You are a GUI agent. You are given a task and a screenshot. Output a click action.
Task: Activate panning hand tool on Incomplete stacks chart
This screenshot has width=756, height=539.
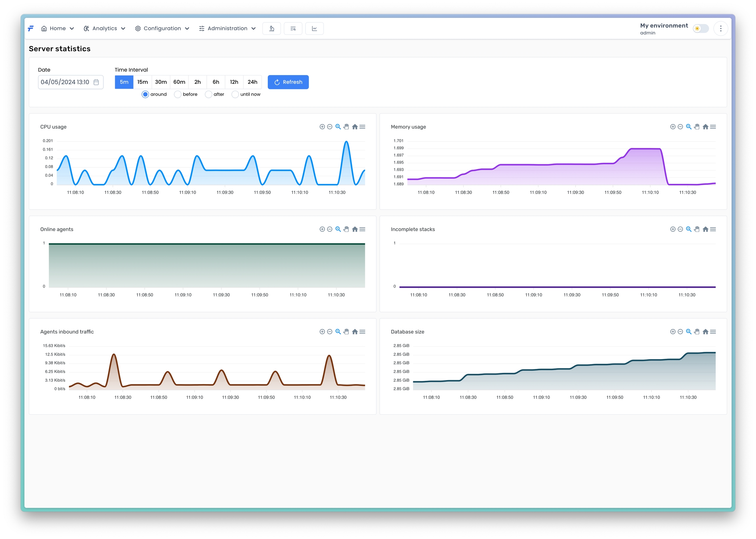[x=697, y=229]
